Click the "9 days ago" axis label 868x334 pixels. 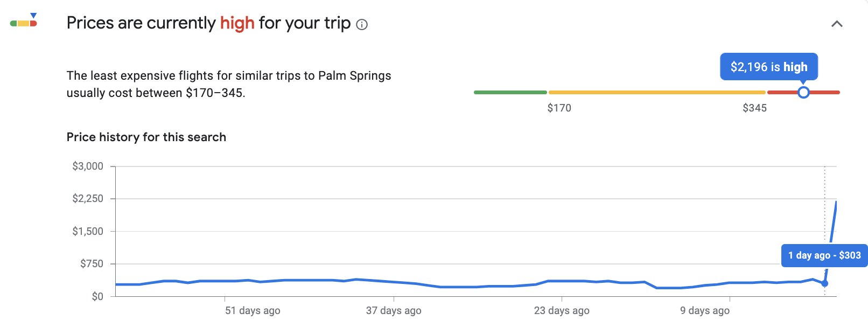tap(705, 311)
